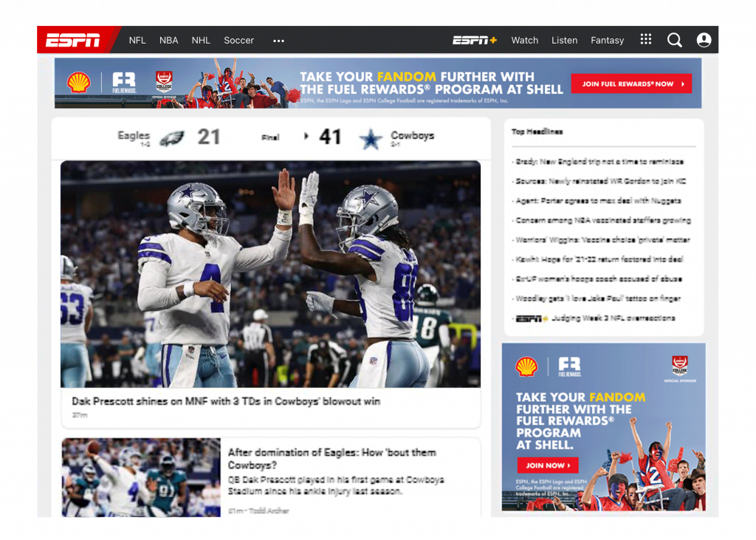
Task: Click the ESPN+ logo in navigation
Action: tap(475, 41)
